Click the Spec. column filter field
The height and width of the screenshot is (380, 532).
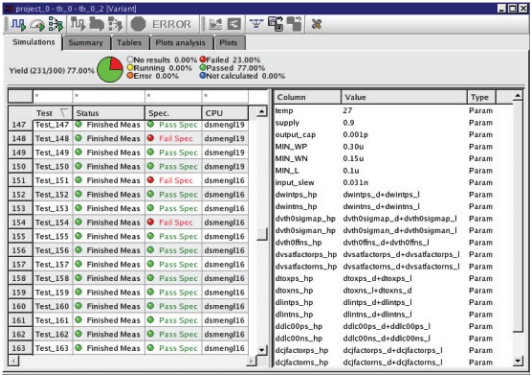(173, 96)
